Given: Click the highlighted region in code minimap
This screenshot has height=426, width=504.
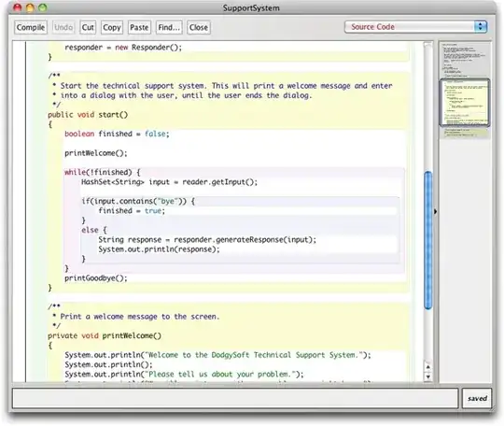Looking at the screenshot, I should pyautogui.click(x=465, y=103).
